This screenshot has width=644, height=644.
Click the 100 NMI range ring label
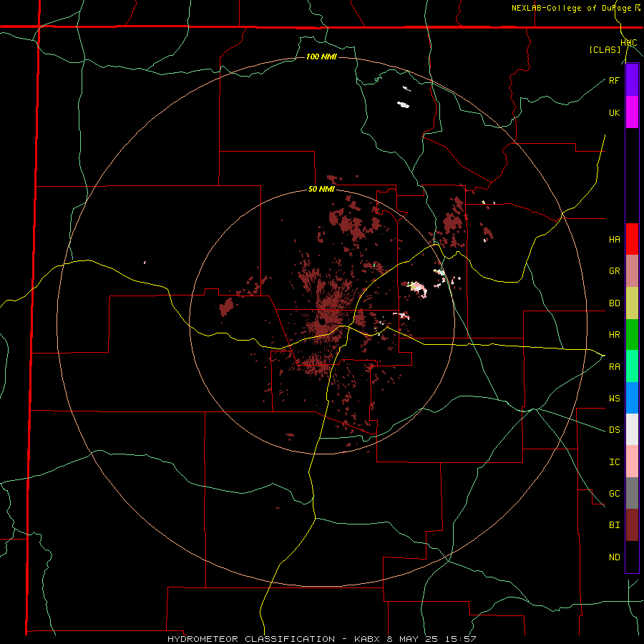321,57
